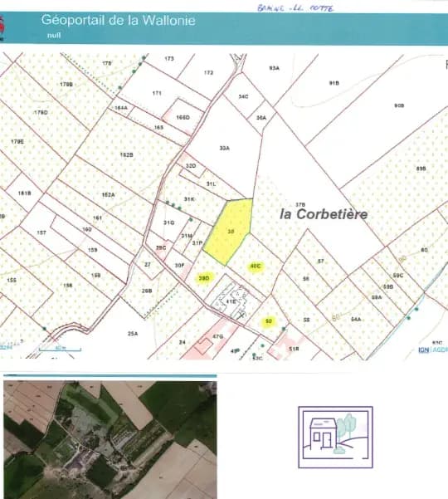Click parcel label 31G
This screenshot has width=448, height=499.
click(169, 223)
